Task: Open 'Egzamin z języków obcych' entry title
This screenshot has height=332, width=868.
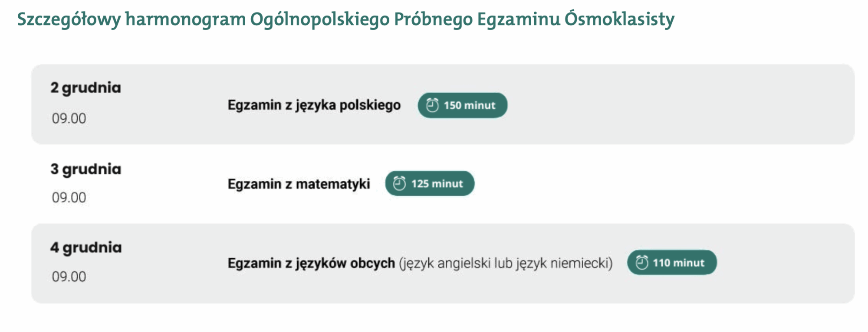Action: pyautogui.click(x=311, y=263)
